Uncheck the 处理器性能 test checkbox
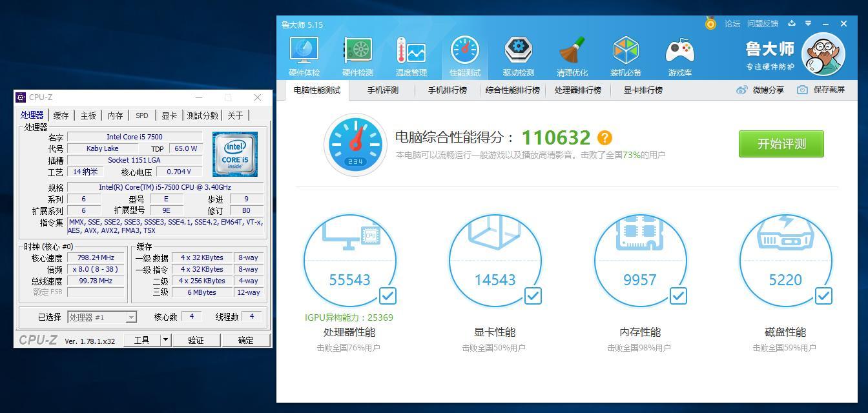The image size is (868, 413). (x=387, y=296)
